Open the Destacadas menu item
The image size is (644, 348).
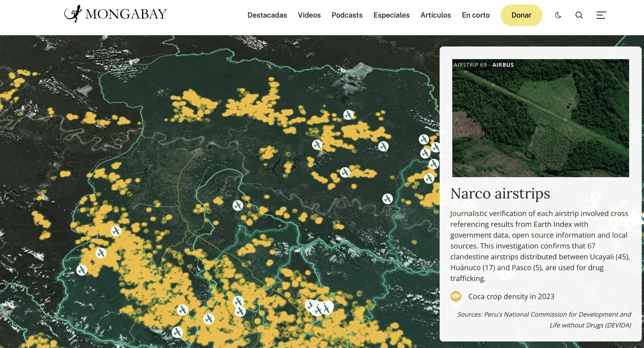point(267,15)
